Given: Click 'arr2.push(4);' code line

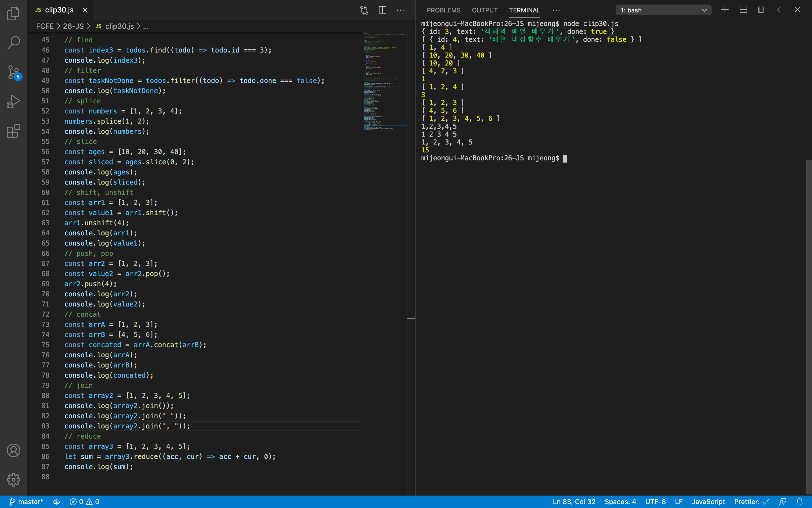Looking at the screenshot, I should (91, 284).
